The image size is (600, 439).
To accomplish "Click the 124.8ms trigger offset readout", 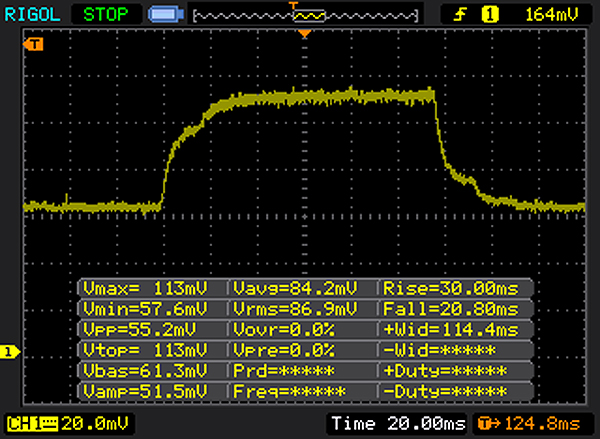I will (542, 424).
